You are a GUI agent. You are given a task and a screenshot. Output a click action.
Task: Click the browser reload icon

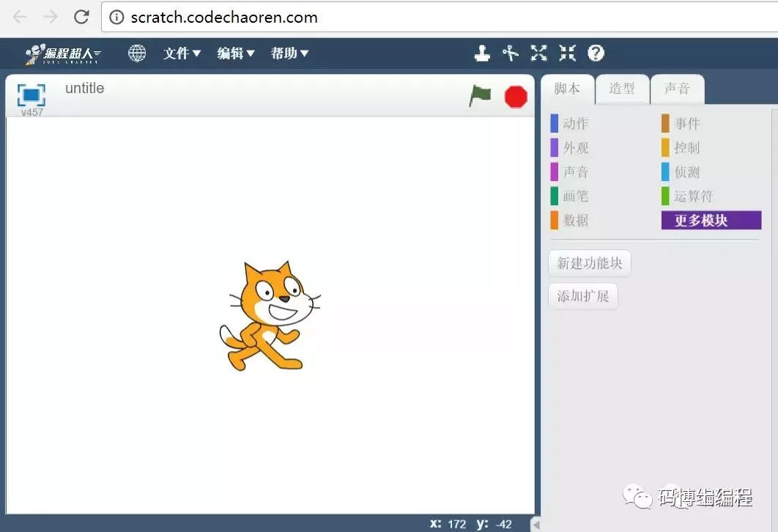pyautogui.click(x=81, y=17)
